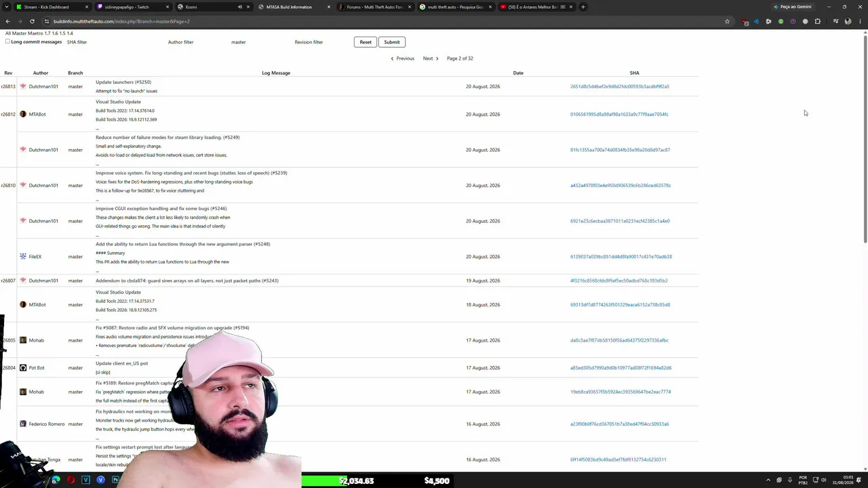The width and height of the screenshot is (868, 488).
Task: Switch to the YouTube Antares tab
Action: [x=536, y=7]
